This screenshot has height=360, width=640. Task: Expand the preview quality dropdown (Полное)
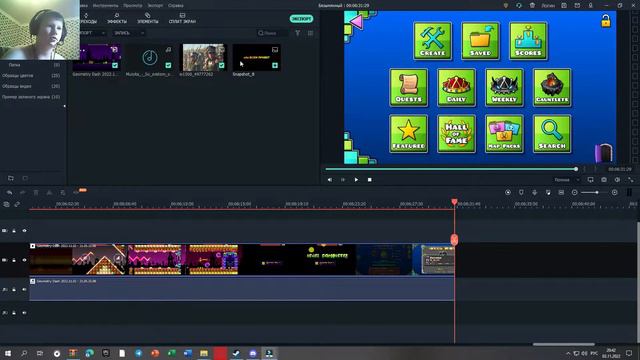click(x=567, y=180)
